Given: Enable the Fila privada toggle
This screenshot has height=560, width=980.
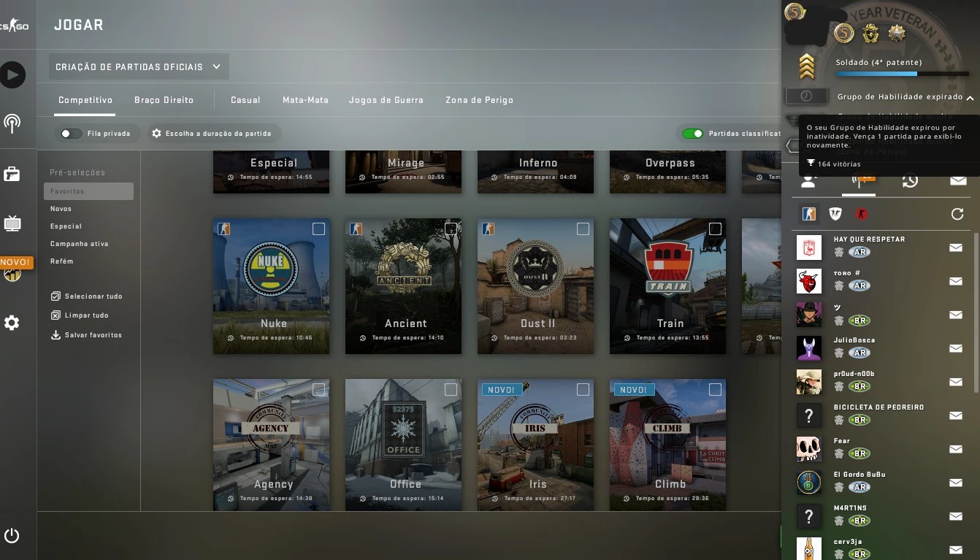Looking at the screenshot, I should click(x=70, y=133).
